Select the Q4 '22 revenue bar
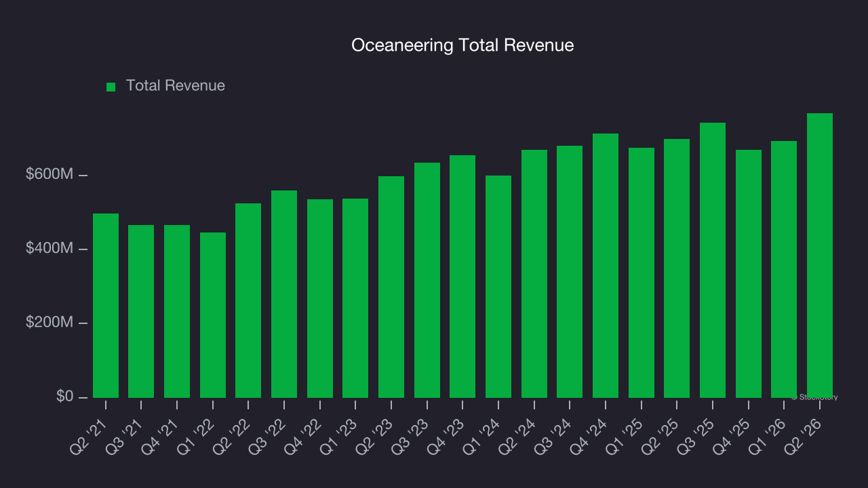 point(320,298)
